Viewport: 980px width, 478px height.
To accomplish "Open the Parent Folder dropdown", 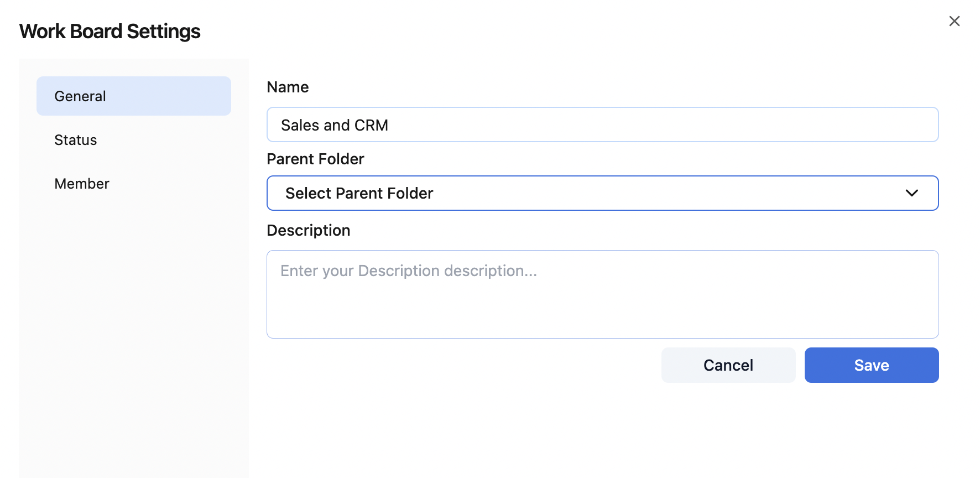I will [x=602, y=193].
